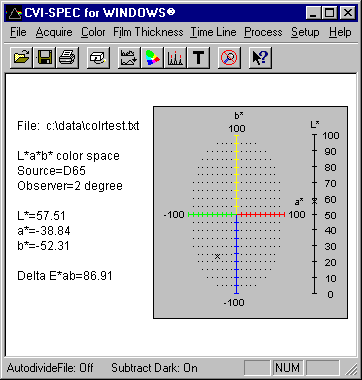Click the a*=-38.84 value
This screenshot has height=380, width=362.
pos(44,231)
